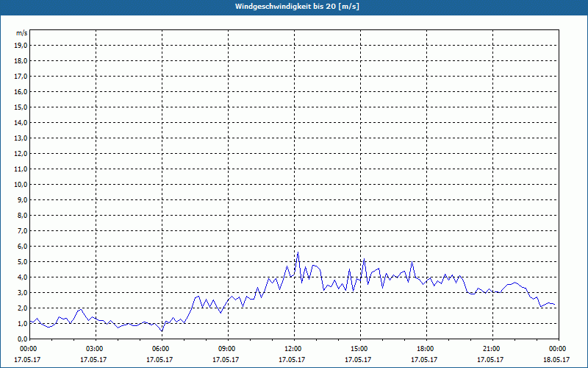Click the 18.05.17 date label

[x=557, y=360]
